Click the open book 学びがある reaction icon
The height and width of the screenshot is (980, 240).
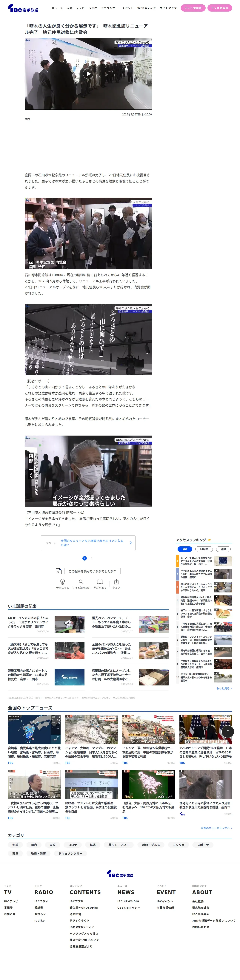pos(100,582)
